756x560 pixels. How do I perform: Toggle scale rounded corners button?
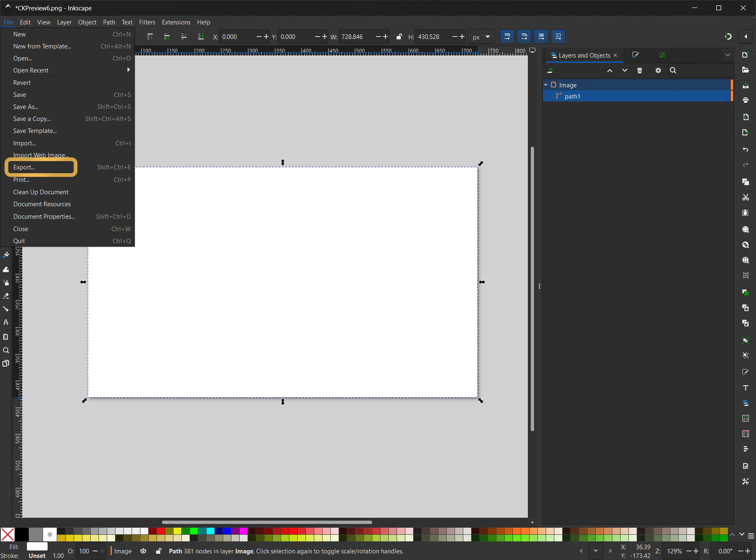(524, 37)
